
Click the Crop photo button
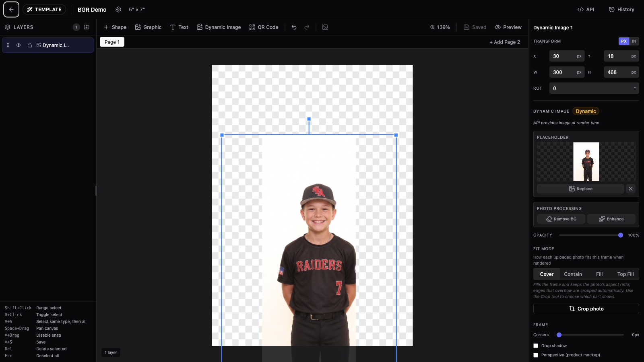(x=586, y=309)
